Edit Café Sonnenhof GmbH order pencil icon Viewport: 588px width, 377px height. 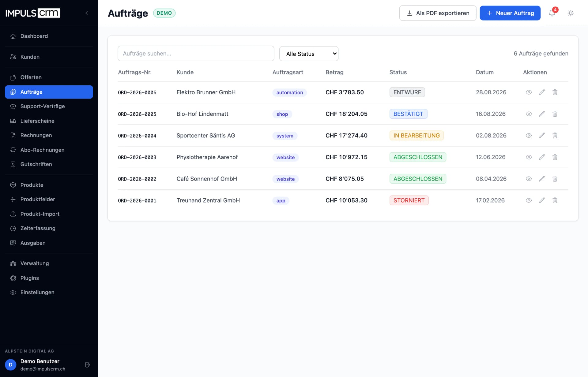[x=542, y=179]
